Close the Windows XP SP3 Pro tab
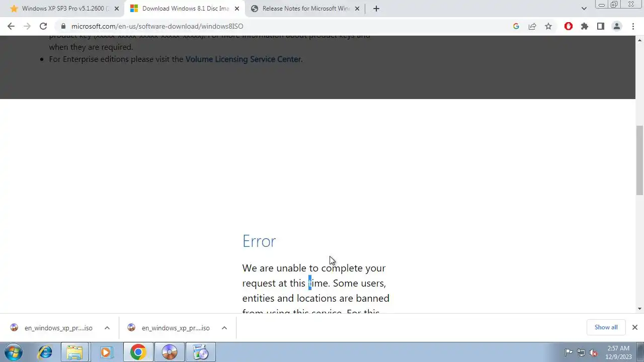This screenshot has height=362, width=644. point(116,9)
